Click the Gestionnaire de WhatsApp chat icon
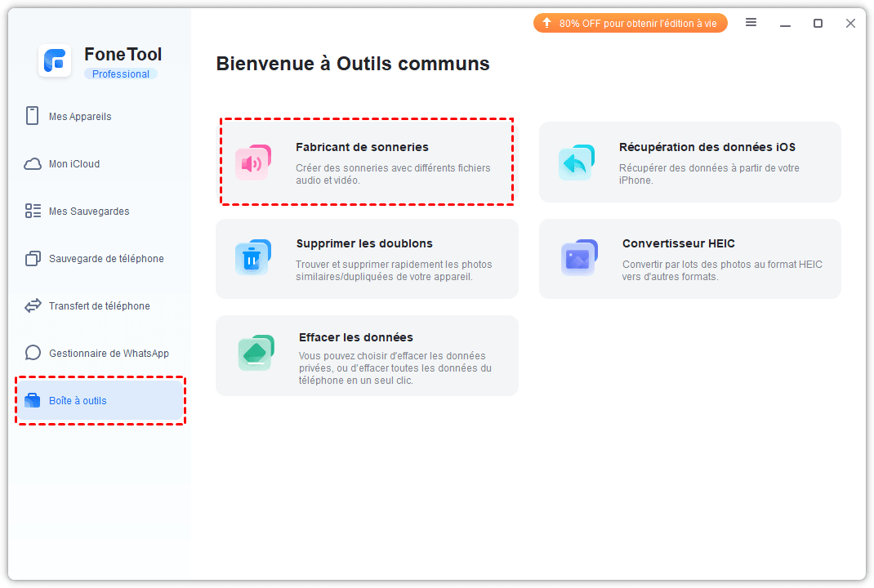This screenshot has width=874, height=588. pos(33,354)
